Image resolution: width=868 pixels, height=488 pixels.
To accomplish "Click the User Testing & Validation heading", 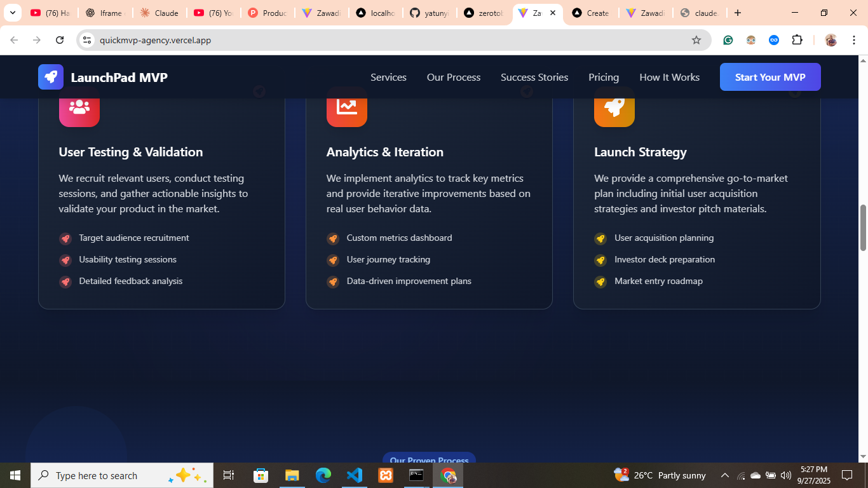I will click(131, 152).
